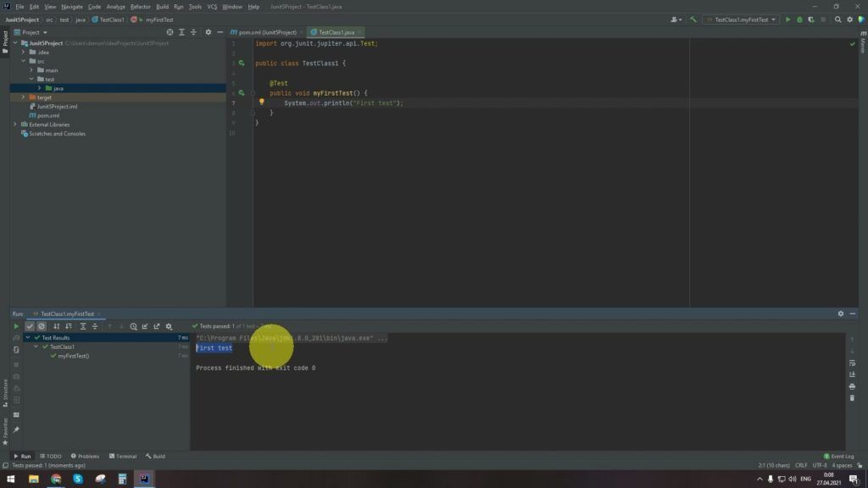Toggle soft-wrap in the console output
The height and width of the screenshot is (488, 868).
click(852, 363)
